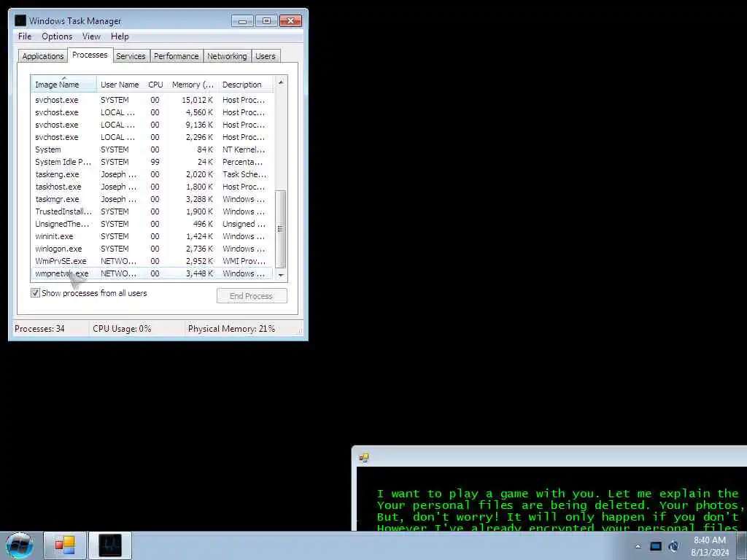Click the date 8/13/2024 in tray

point(710,553)
